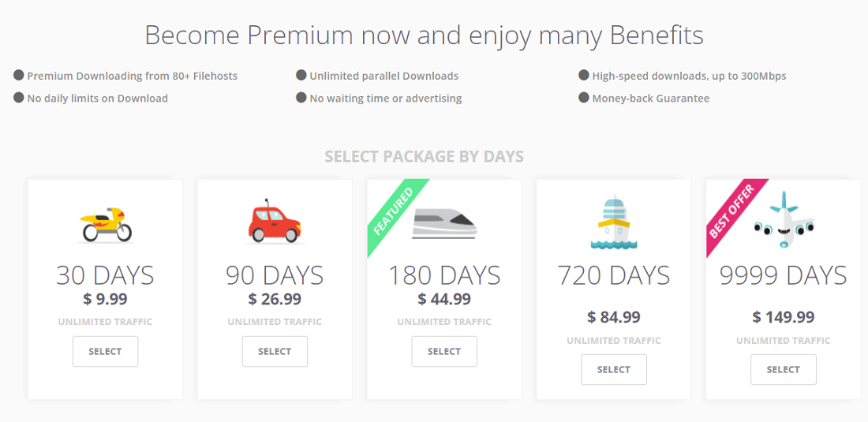The width and height of the screenshot is (868, 422).
Task: Click the motorcycle icon on 30 days package
Action: tap(106, 223)
